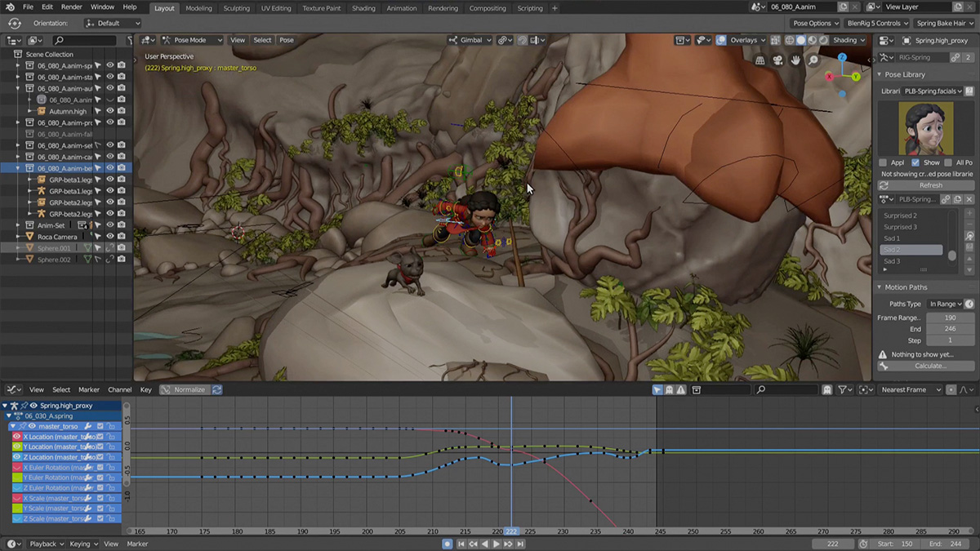Toggle the Normalize button in graph editor
Image resolution: width=980 pixels, height=551 pixels.
(185, 390)
